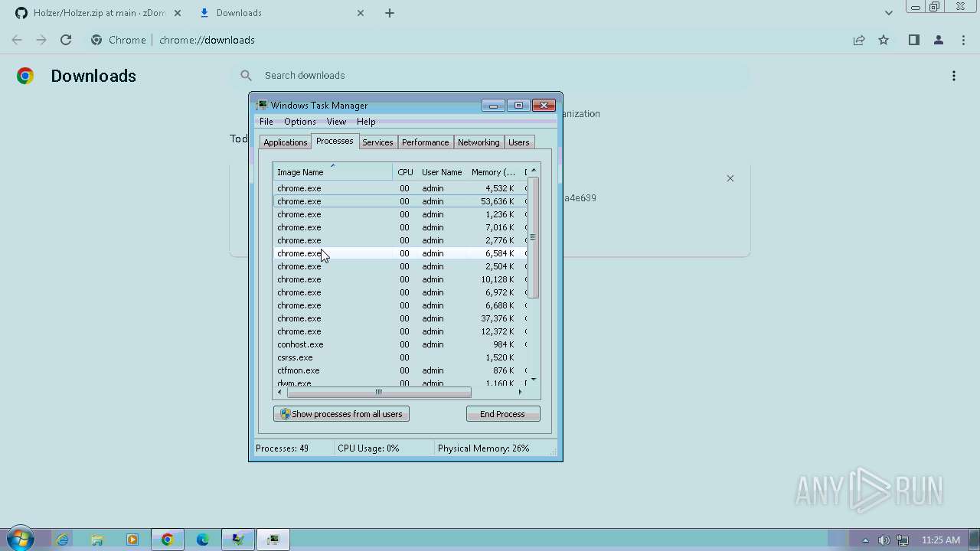
Task: Reload the Downloads page
Action: click(x=66, y=41)
